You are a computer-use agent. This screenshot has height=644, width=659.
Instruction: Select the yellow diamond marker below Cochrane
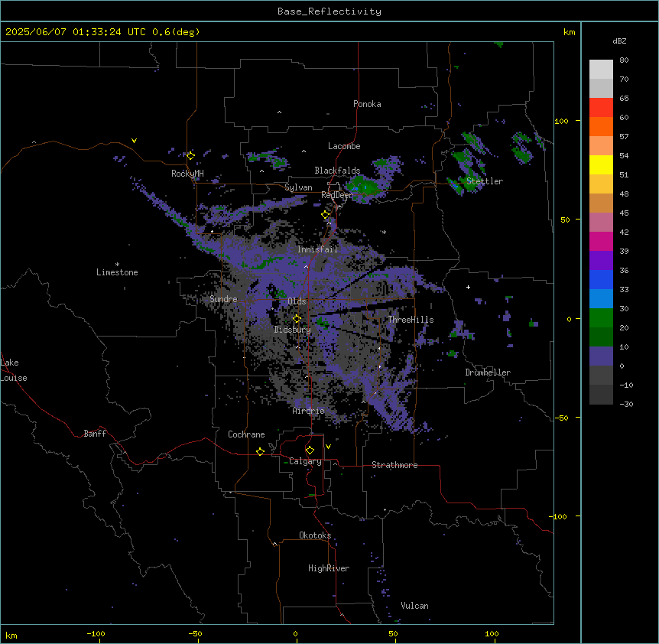click(x=260, y=451)
